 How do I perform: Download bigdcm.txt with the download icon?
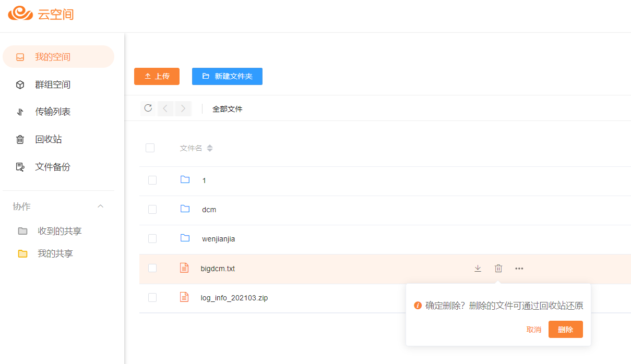478,268
